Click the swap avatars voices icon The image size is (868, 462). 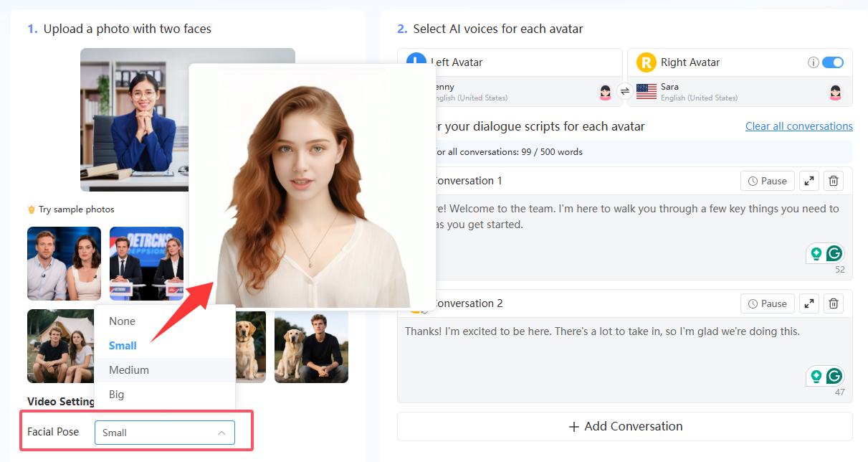(624, 92)
